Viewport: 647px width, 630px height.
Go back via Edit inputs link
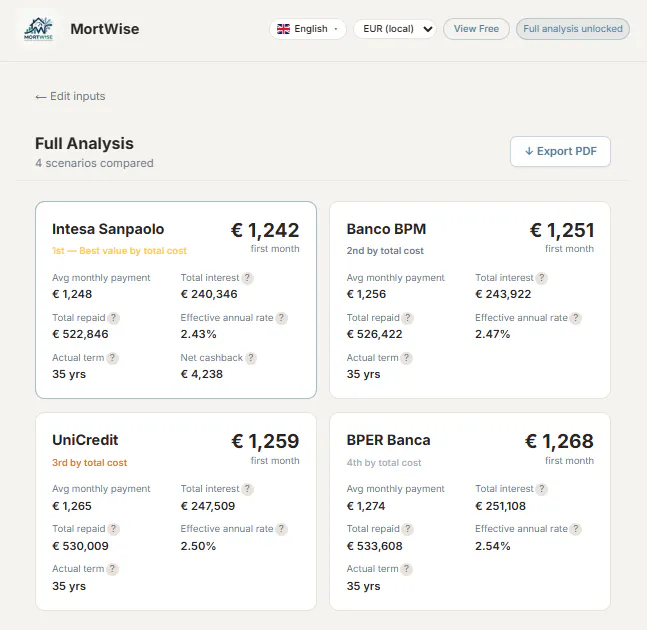tap(70, 96)
